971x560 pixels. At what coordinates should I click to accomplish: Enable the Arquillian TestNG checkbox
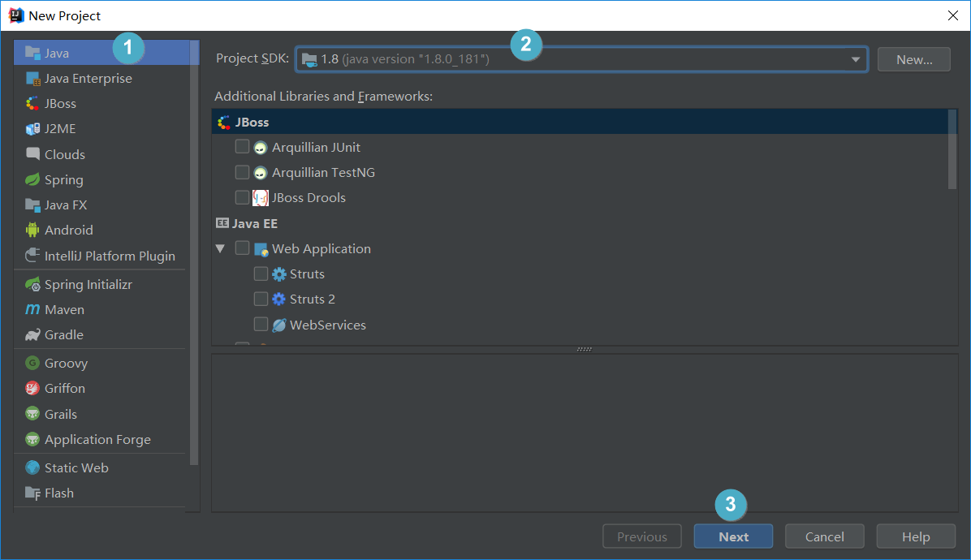click(x=242, y=172)
